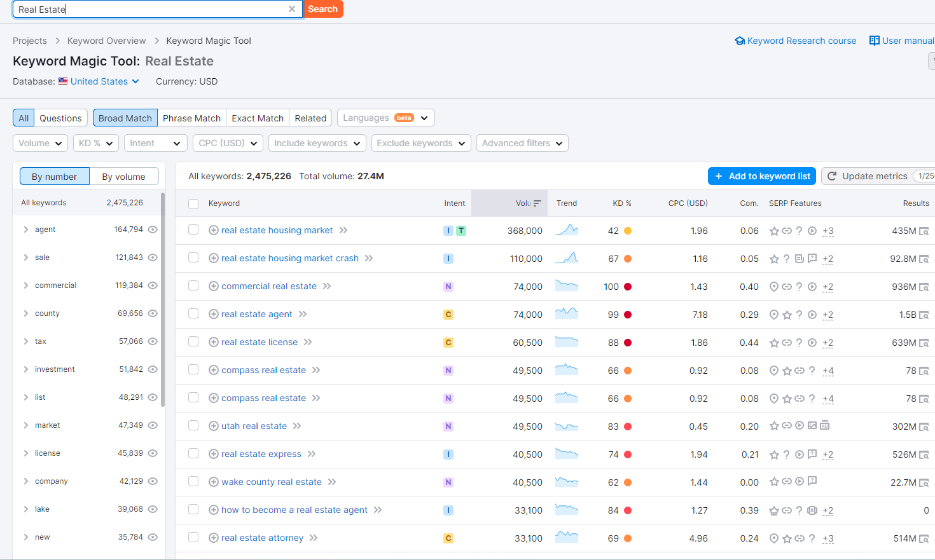Click the clear X in the search box
This screenshot has height=560, width=935.
click(x=292, y=9)
